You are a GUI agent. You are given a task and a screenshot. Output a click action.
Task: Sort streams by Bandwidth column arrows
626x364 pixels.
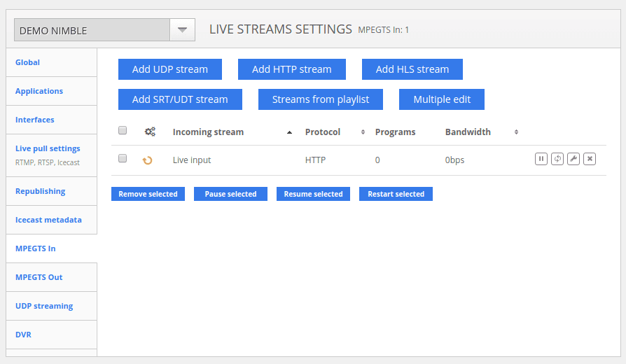pos(516,132)
